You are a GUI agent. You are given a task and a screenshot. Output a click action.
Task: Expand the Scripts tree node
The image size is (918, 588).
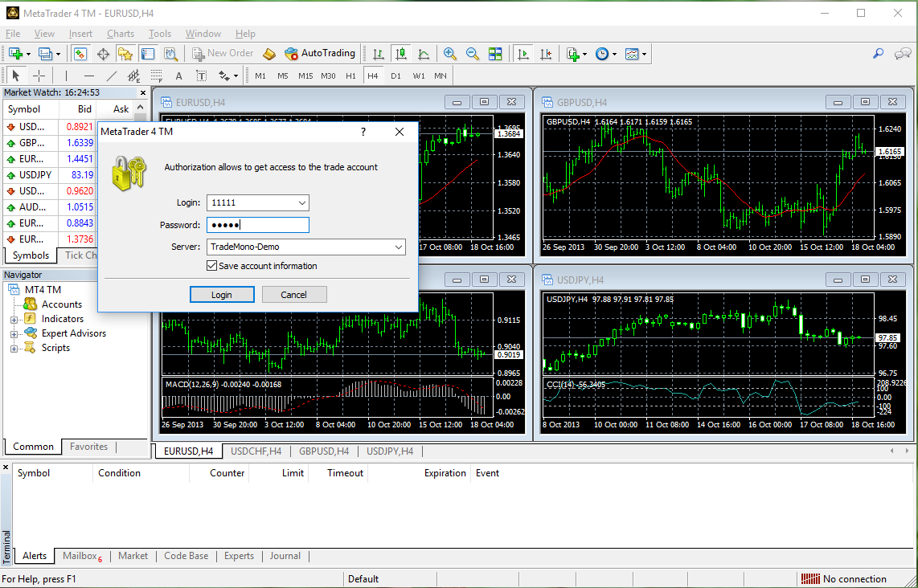(x=14, y=349)
